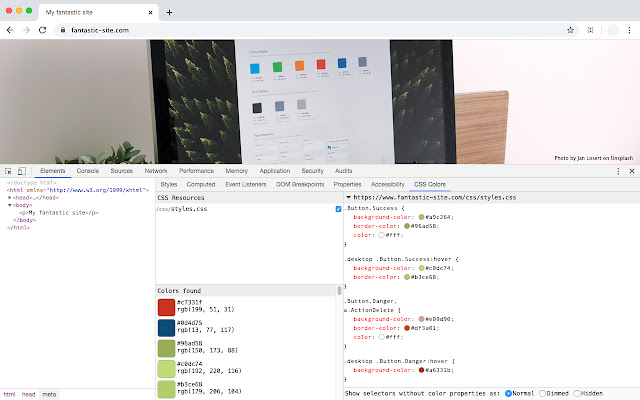Switch to the Performance tab
Image resolution: width=640 pixels, height=400 pixels.
coord(196,171)
